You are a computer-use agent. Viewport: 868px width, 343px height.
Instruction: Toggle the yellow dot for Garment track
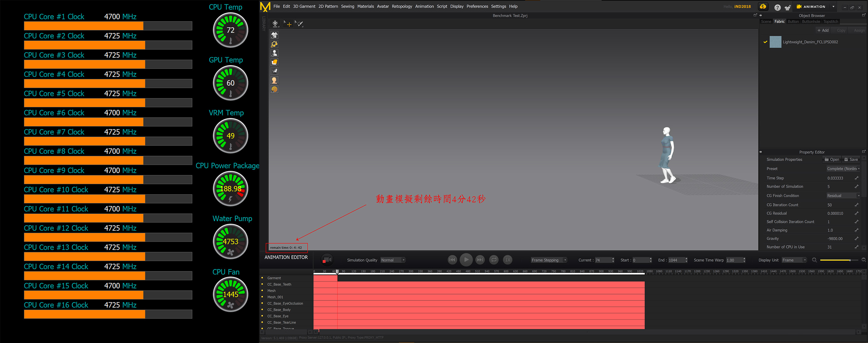pos(262,278)
